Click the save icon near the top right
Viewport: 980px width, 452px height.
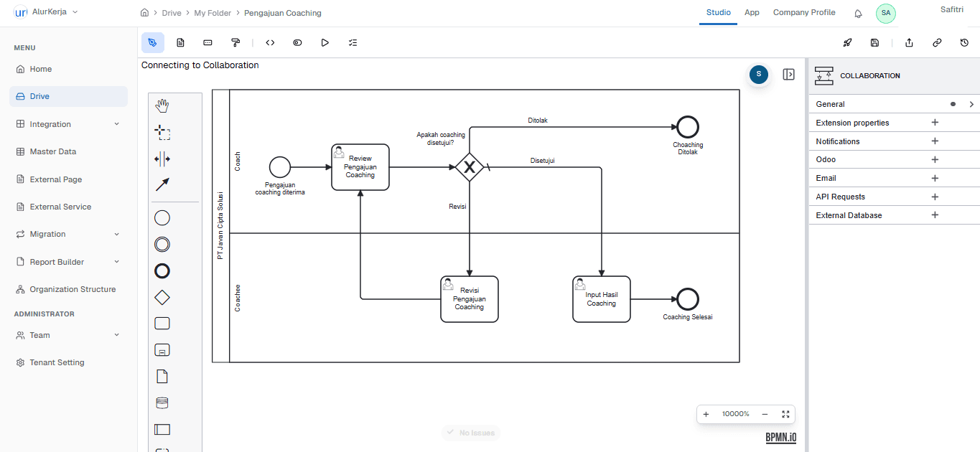(x=874, y=43)
